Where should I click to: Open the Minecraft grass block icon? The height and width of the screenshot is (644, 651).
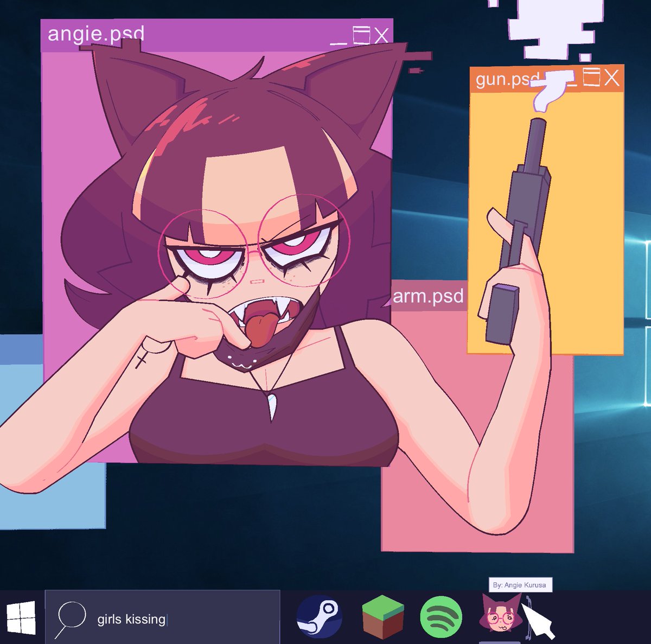click(383, 617)
